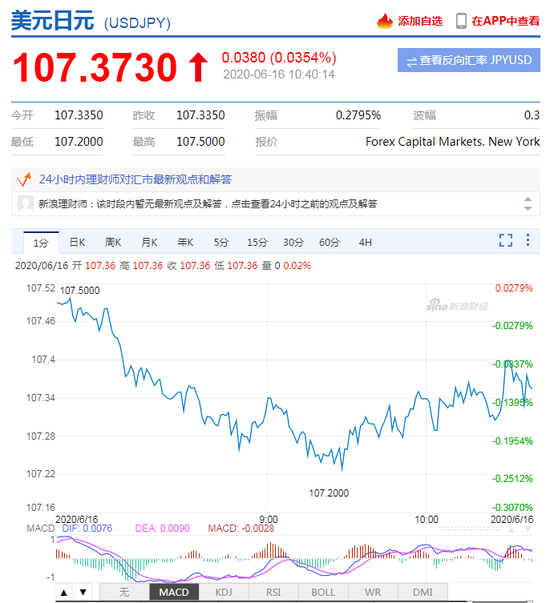Click the down arrow in the advisor news ticker
Image resolution: width=550 pixels, height=603 pixels.
528,208
